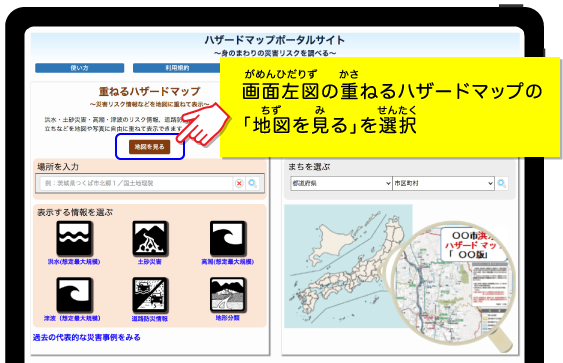
Task: Click the magnified sample hazard map thumbnail
Action: [453, 284]
